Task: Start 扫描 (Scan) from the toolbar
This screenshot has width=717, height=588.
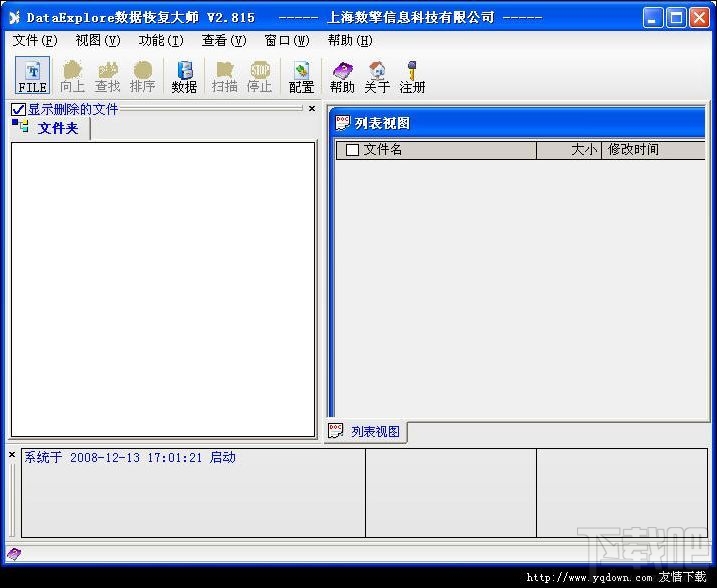Action: (225, 77)
